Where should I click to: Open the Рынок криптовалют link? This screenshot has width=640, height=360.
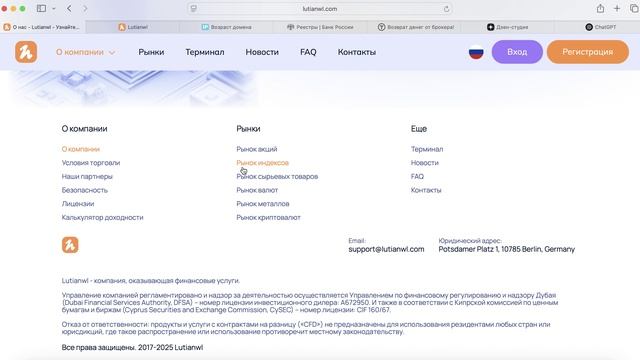click(x=269, y=218)
